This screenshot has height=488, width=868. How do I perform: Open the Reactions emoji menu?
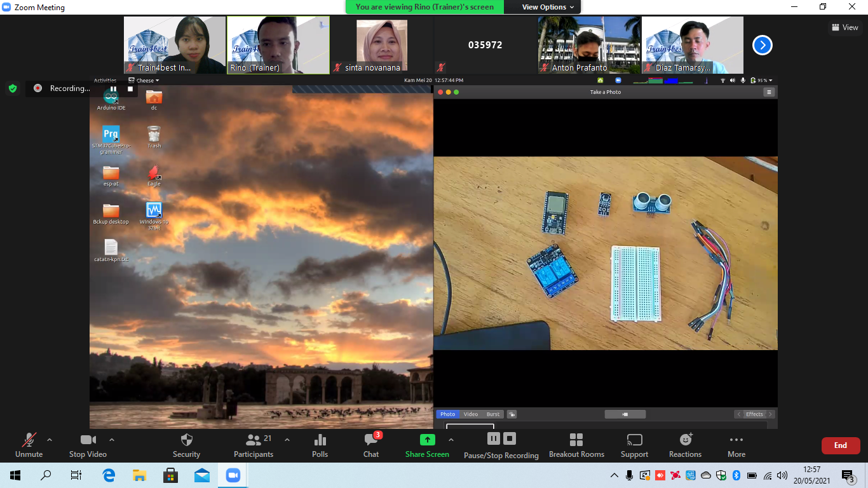coord(685,440)
